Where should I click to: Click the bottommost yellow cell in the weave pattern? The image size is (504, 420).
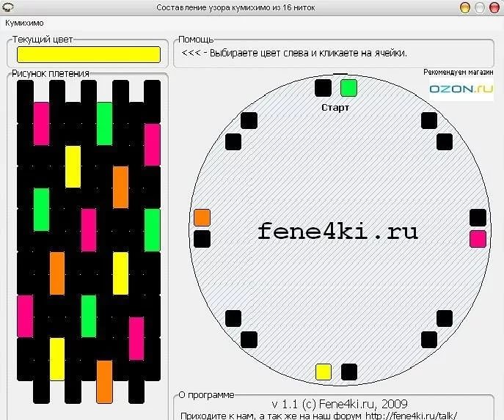(57, 359)
